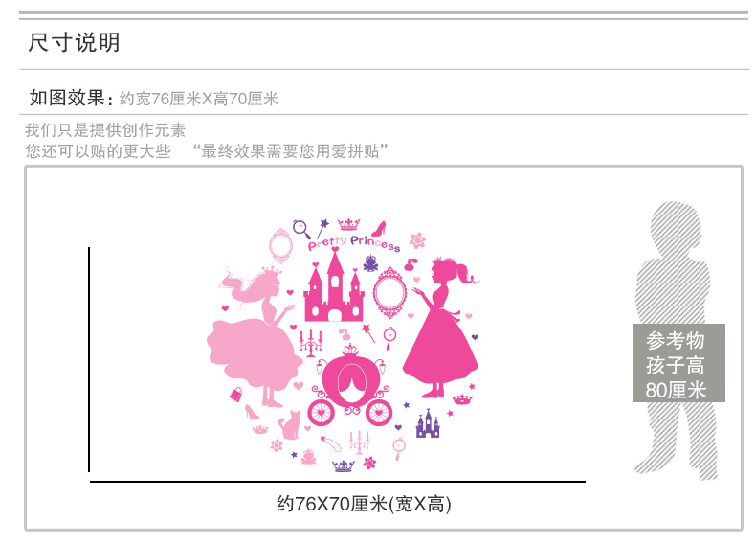Click the purple frog prince icon
The height and width of the screenshot is (544, 756).
(370, 263)
